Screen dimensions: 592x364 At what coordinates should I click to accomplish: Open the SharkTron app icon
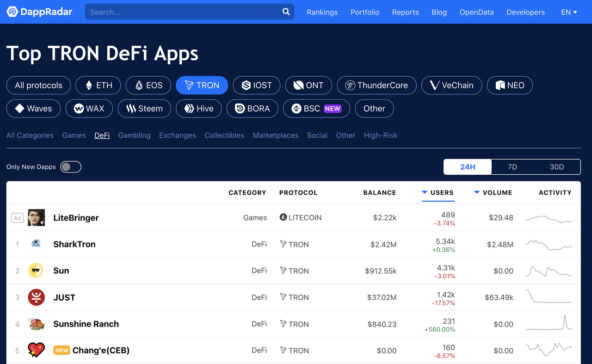(x=36, y=244)
